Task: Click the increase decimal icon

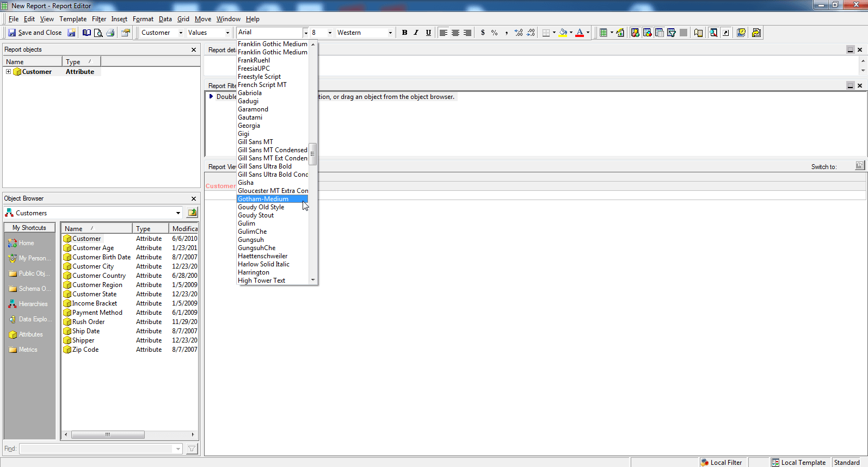Action: [x=519, y=33]
